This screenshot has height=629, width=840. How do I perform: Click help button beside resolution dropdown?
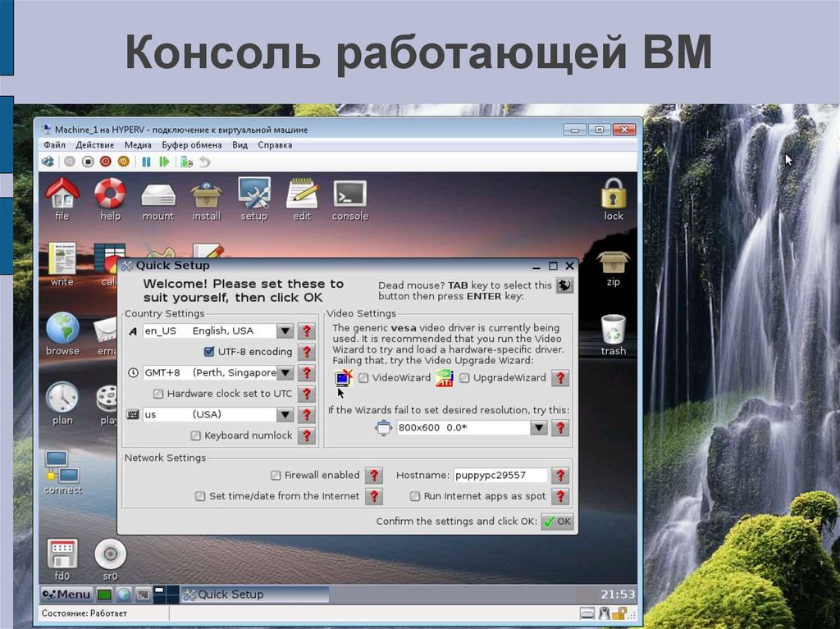click(x=559, y=427)
